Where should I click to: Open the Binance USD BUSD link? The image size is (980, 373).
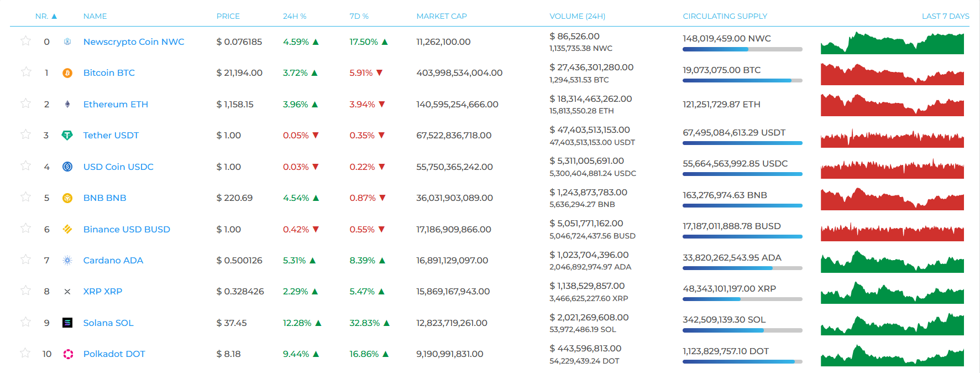point(127,229)
